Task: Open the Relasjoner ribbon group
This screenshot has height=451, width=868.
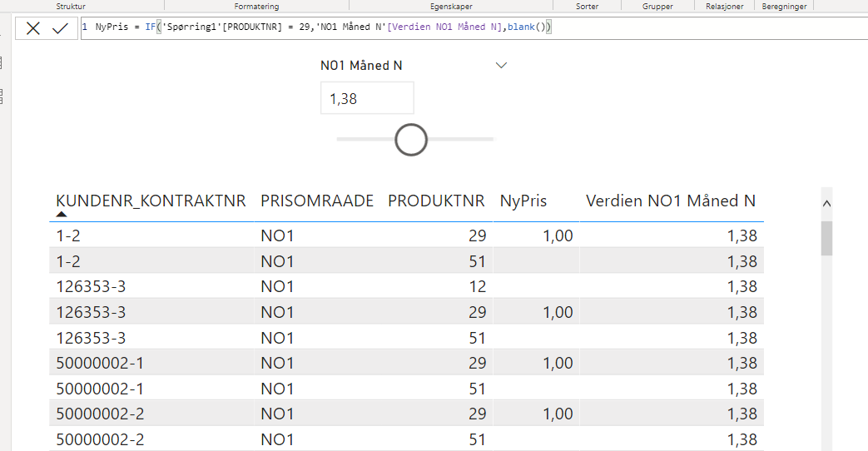Action: pyautogui.click(x=725, y=6)
